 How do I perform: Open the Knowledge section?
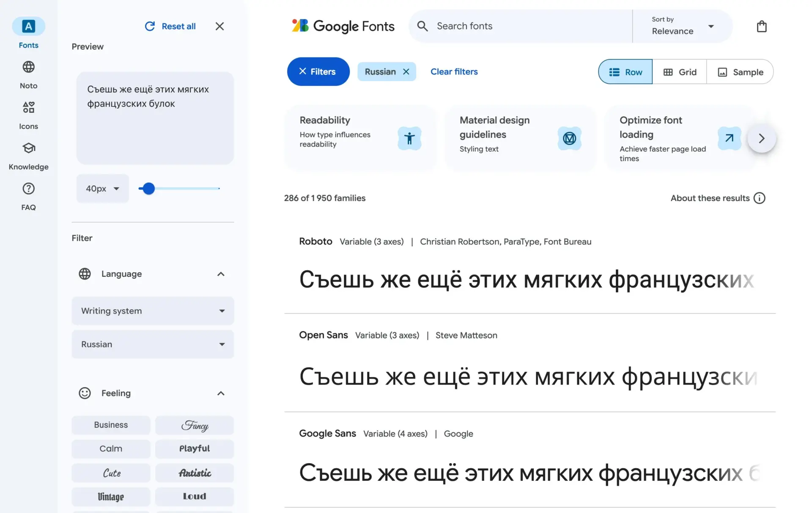(x=28, y=156)
